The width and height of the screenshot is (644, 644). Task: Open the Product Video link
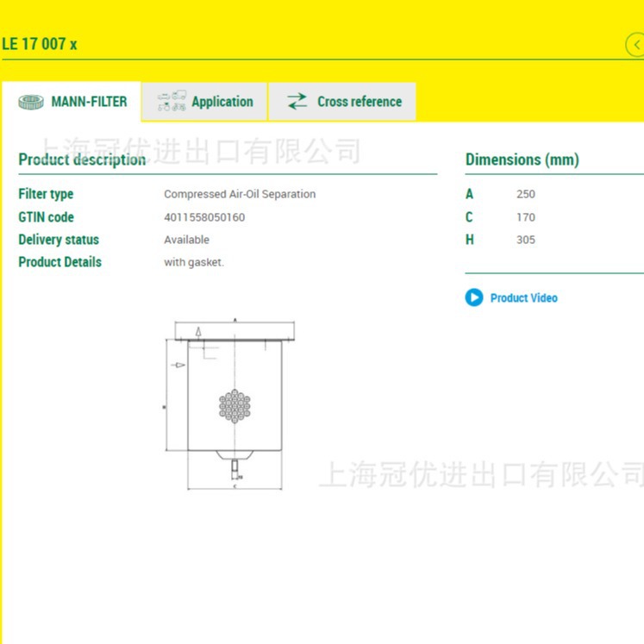tap(523, 298)
